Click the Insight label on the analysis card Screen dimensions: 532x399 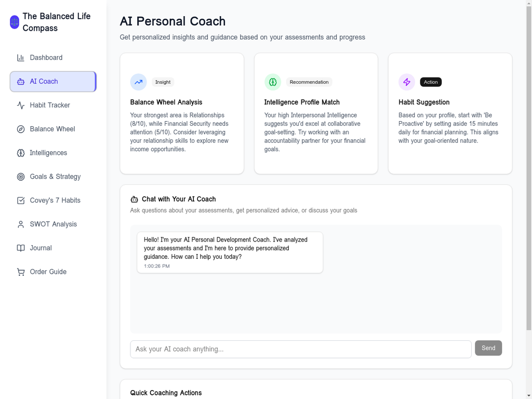pos(163,82)
